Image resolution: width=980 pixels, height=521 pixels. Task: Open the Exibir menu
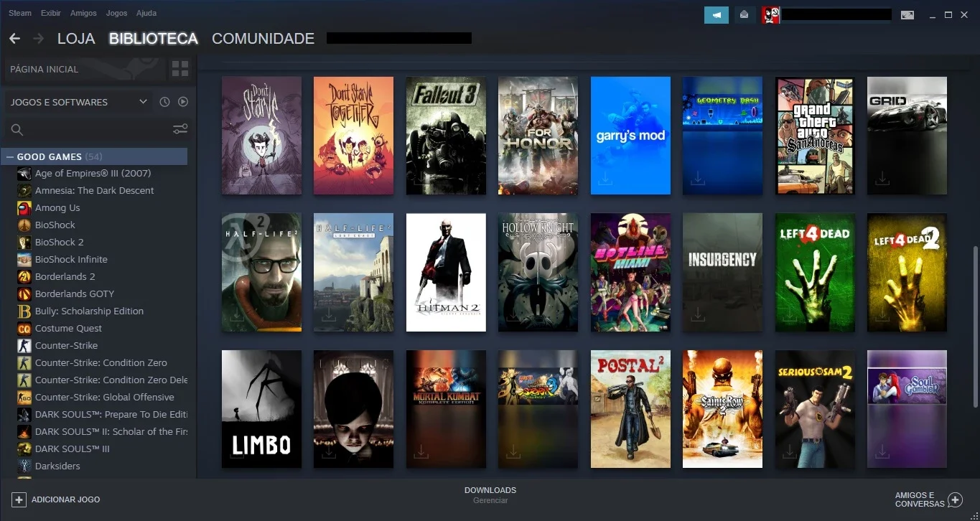51,13
